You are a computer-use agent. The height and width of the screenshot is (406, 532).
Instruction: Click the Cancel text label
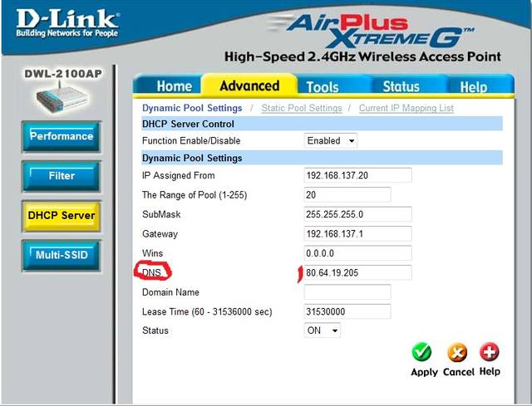[x=459, y=372]
